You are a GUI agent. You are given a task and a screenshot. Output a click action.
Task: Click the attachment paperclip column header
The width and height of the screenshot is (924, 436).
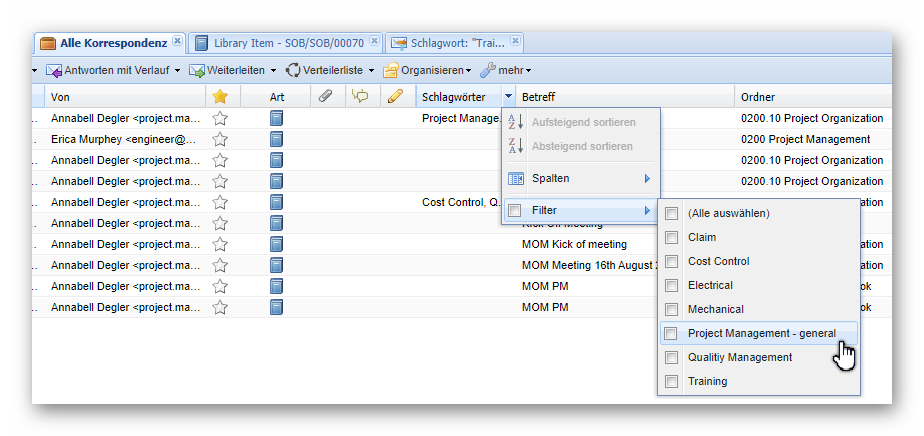[x=325, y=96]
